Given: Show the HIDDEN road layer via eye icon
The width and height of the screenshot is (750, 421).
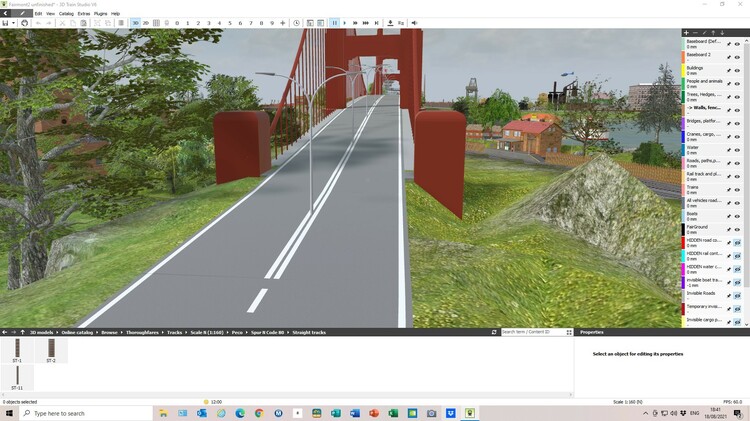Looking at the screenshot, I should tap(737, 243).
